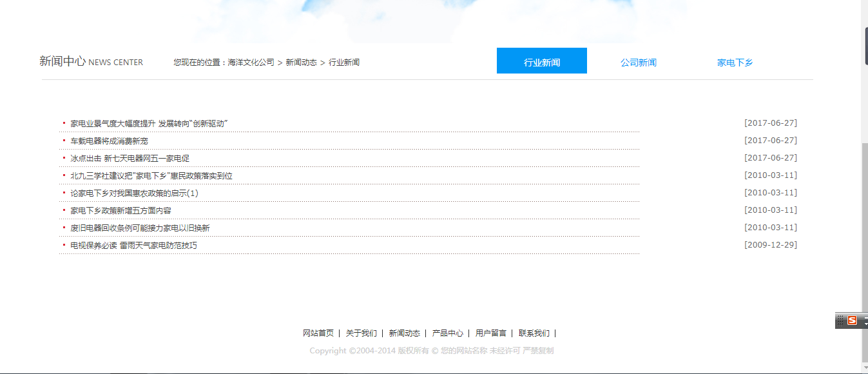868x374 pixels.
Task: Go to 新闻动态 in the breadcrumb path
Action: 301,63
